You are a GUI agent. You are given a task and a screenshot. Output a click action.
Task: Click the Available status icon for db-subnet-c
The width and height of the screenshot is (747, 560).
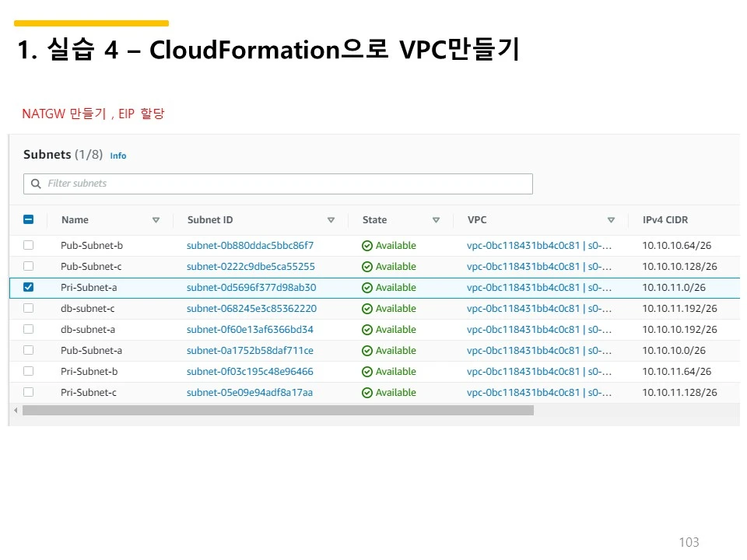[366, 309]
